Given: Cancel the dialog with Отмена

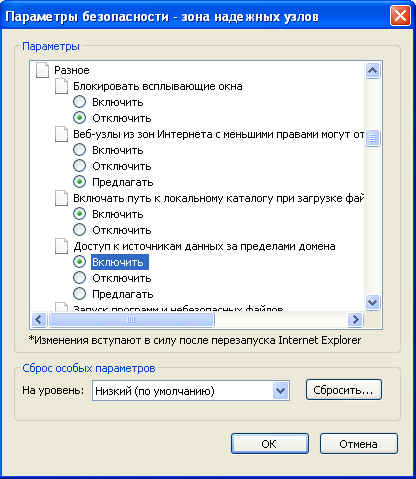Looking at the screenshot, I should [x=359, y=444].
